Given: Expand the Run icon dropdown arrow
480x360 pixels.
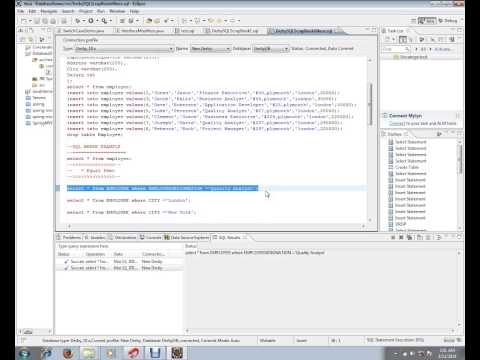Looking at the screenshot, I should [97, 21].
